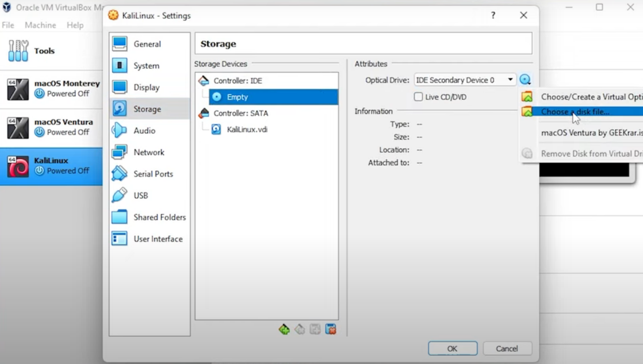Click the macOS Monterey VM icon
The image size is (643, 364).
point(18,89)
